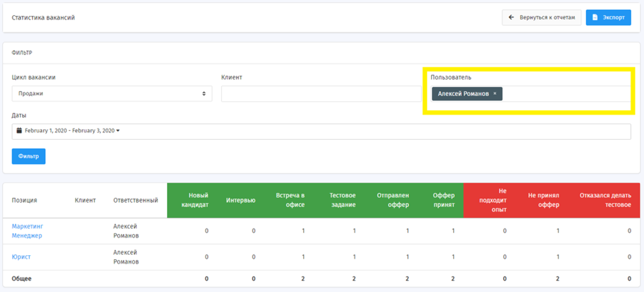Click the Встреча в офисе column header
The image size is (644, 292).
point(290,200)
